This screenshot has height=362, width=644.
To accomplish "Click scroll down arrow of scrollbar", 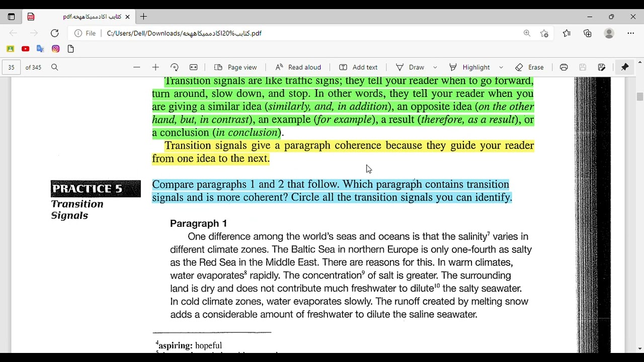I will [x=639, y=348].
